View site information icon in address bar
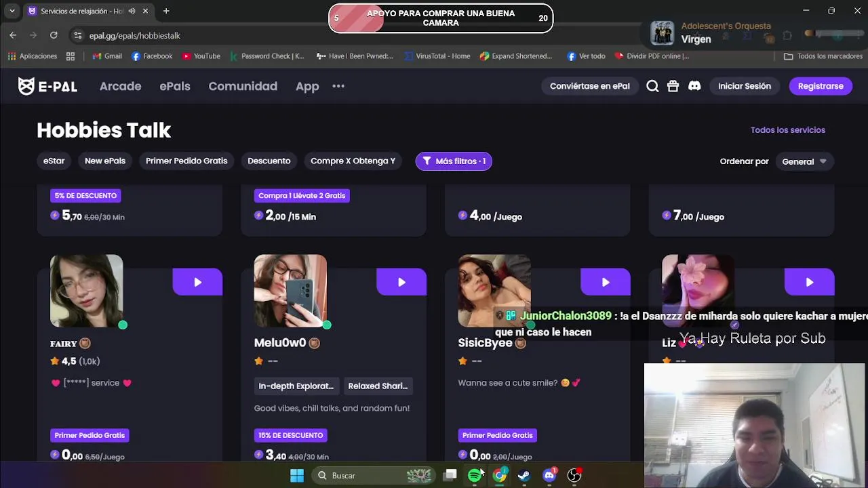The width and height of the screenshot is (868, 488). pyautogui.click(x=77, y=35)
